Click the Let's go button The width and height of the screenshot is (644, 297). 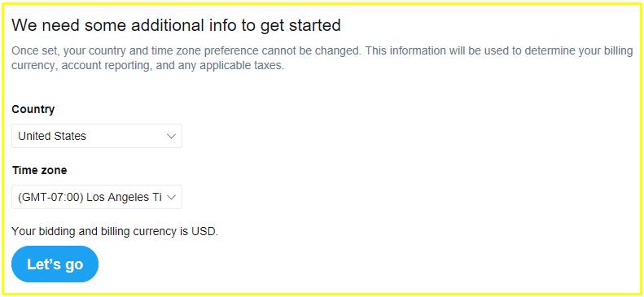coord(55,264)
